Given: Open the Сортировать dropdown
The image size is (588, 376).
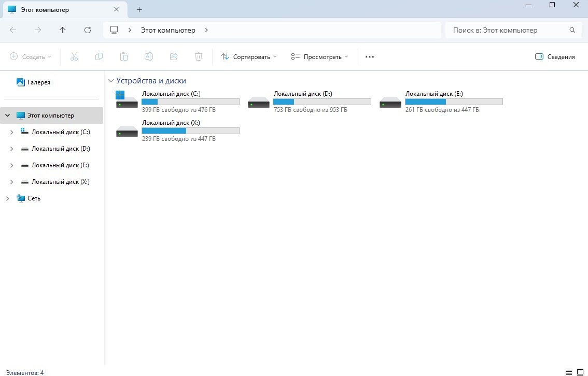Looking at the screenshot, I should point(248,56).
